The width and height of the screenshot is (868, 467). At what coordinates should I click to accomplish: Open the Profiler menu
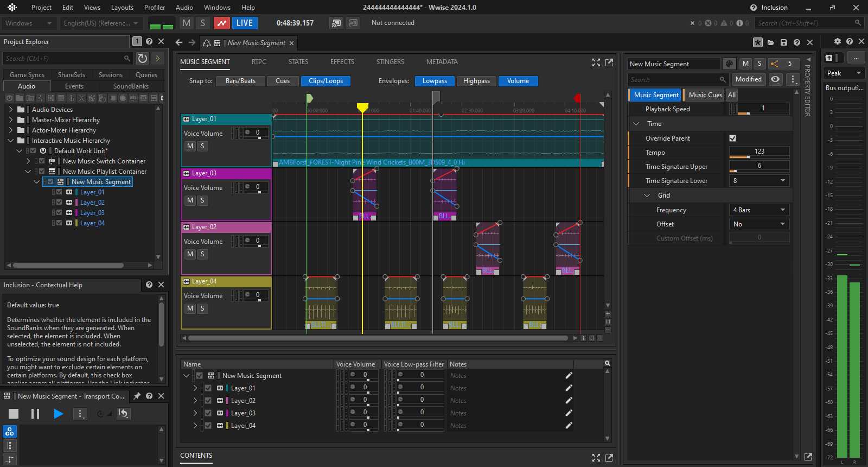pyautogui.click(x=155, y=8)
